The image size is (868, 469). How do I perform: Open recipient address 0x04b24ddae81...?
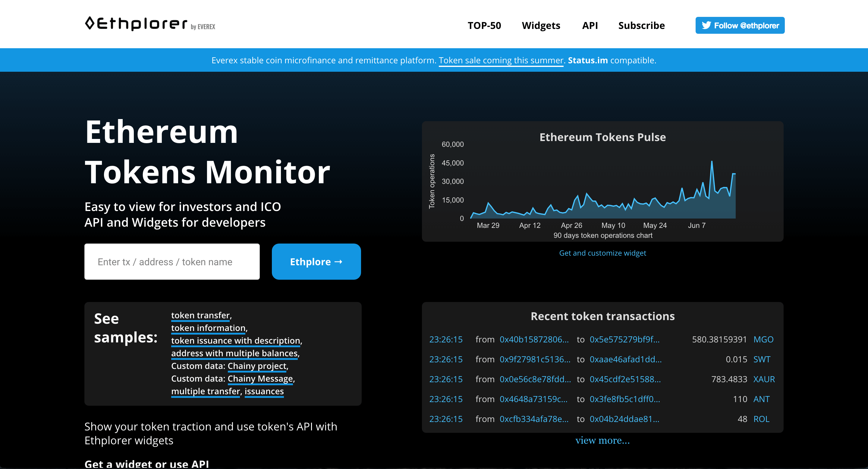click(624, 419)
